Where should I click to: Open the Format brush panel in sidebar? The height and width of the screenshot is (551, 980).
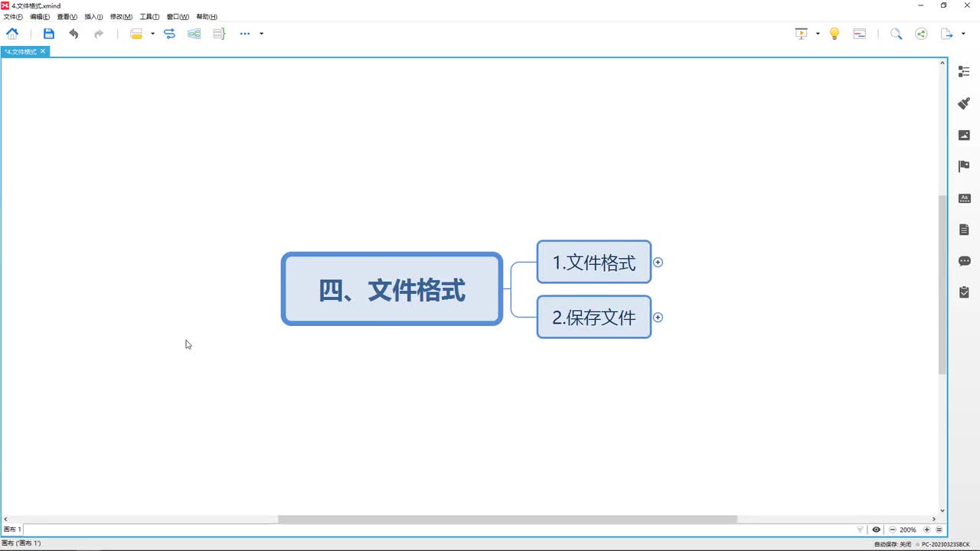964,103
